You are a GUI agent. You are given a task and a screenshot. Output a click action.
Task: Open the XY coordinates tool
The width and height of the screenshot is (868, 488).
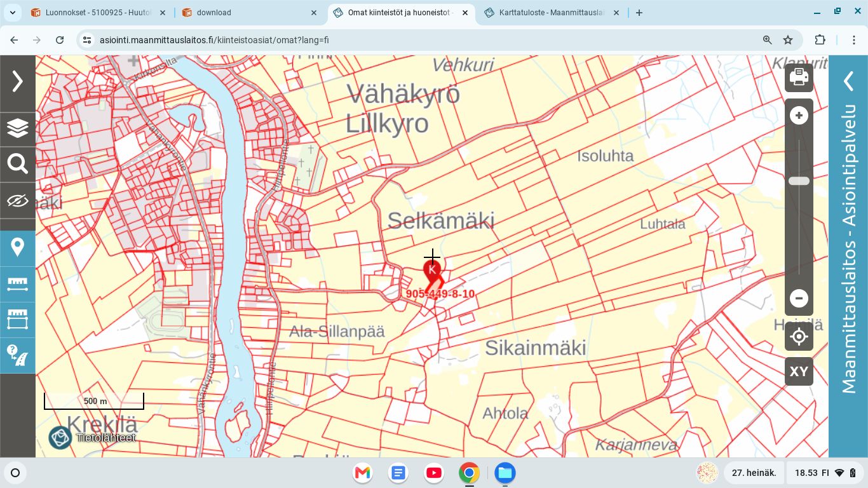[x=799, y=371]
